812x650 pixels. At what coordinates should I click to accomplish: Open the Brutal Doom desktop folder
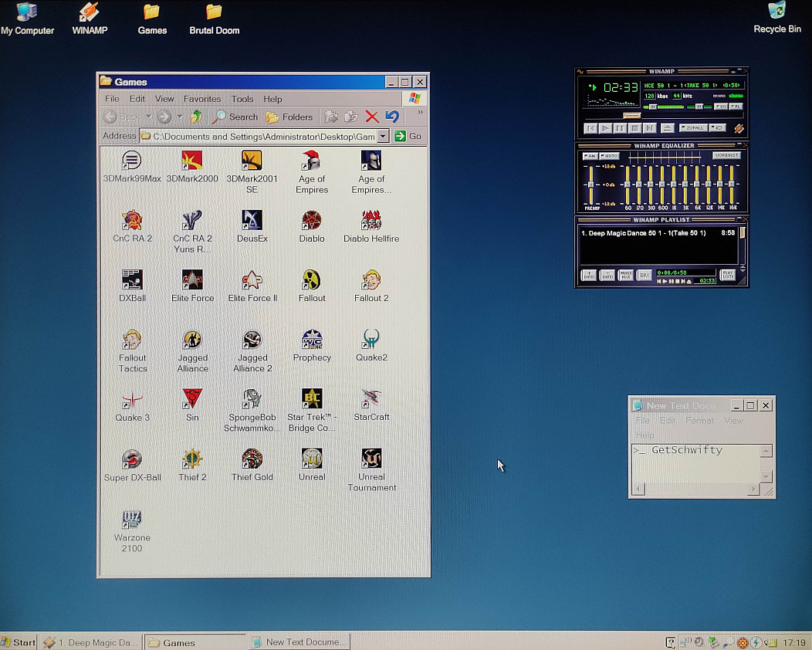click(214, 12)
